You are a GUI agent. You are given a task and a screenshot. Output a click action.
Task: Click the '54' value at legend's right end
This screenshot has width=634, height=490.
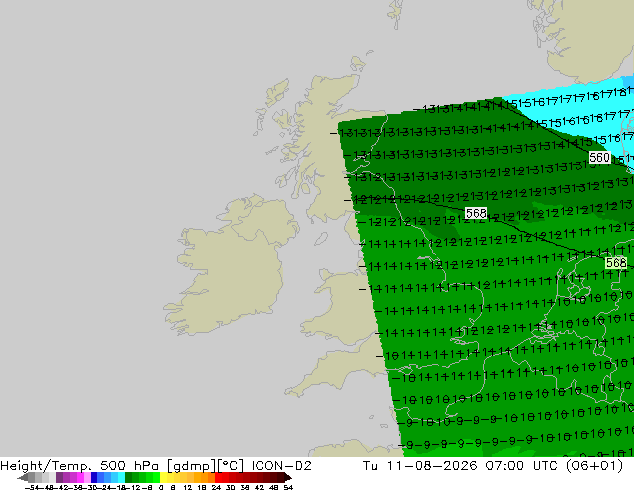coord(287,487)
